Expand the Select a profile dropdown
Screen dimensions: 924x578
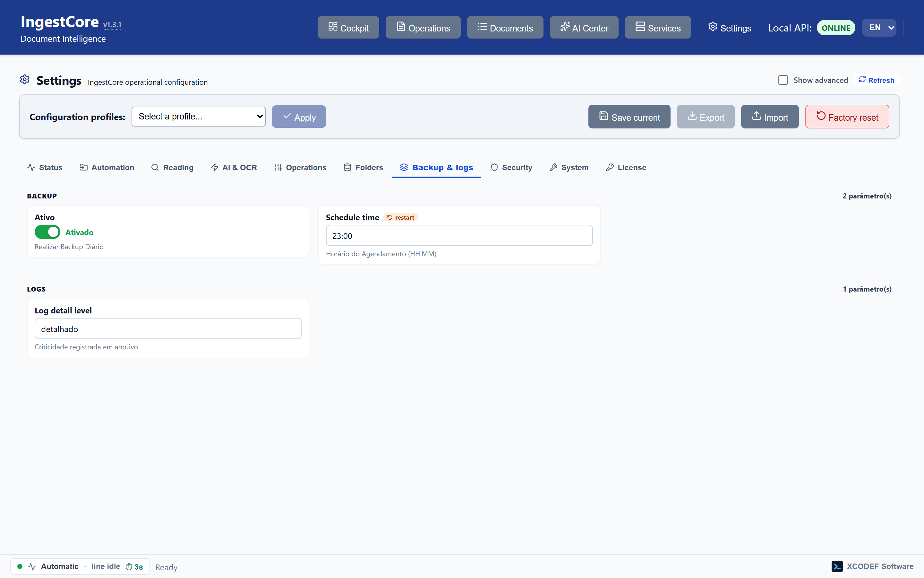pos(198,117)
